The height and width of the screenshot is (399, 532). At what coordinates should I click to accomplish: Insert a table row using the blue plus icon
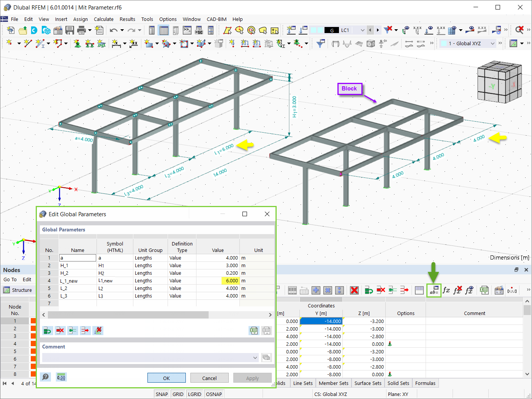click(315, 290)
